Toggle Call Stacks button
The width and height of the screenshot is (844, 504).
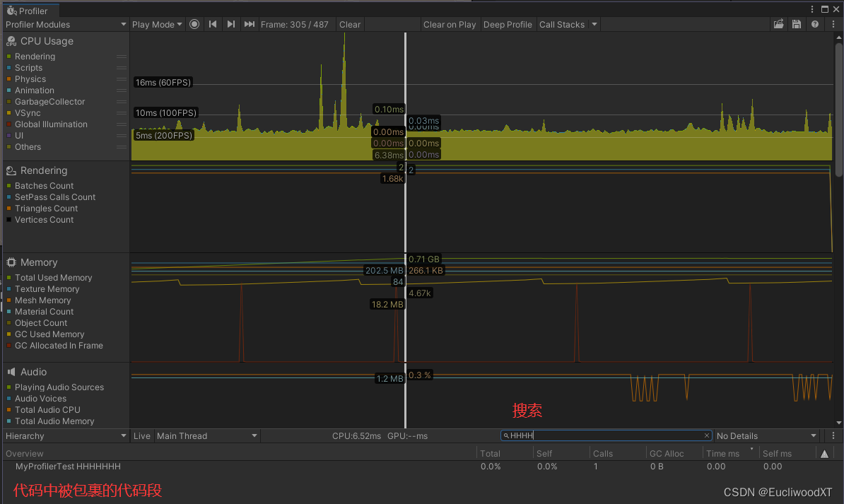[562, 24]
